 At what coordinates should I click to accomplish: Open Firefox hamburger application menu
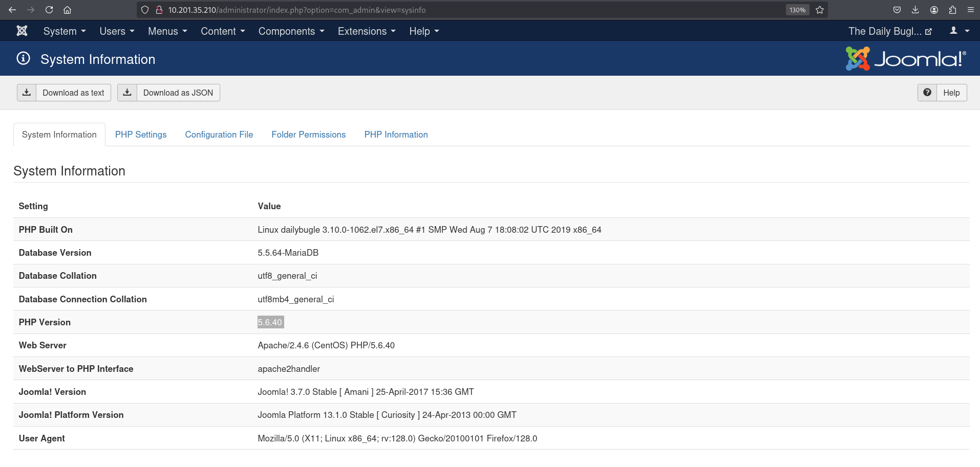pyautogui.click(x=970, y=10)
